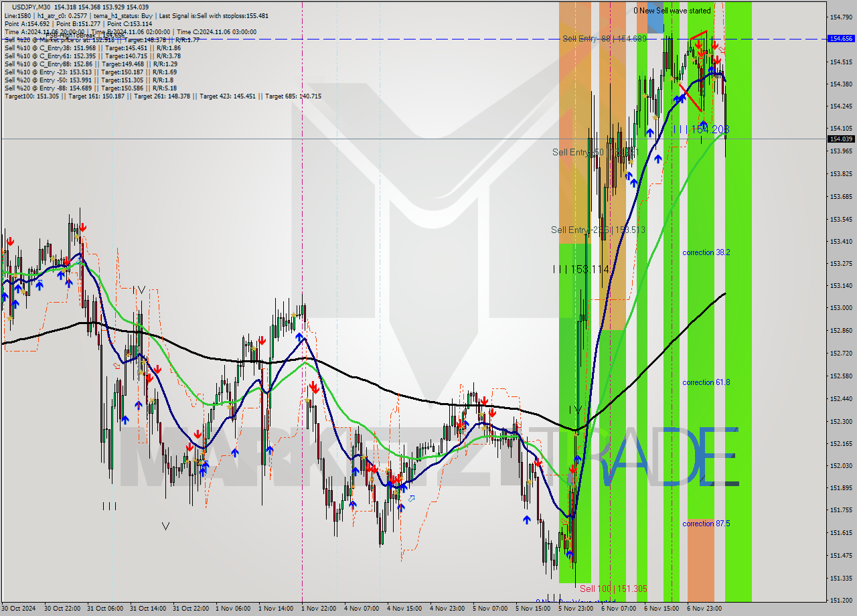The height and width of the screenshot is (616, 857).
Task: Click the '5 Nov 07:00' time axis label
Action: [x=491, y=609]
